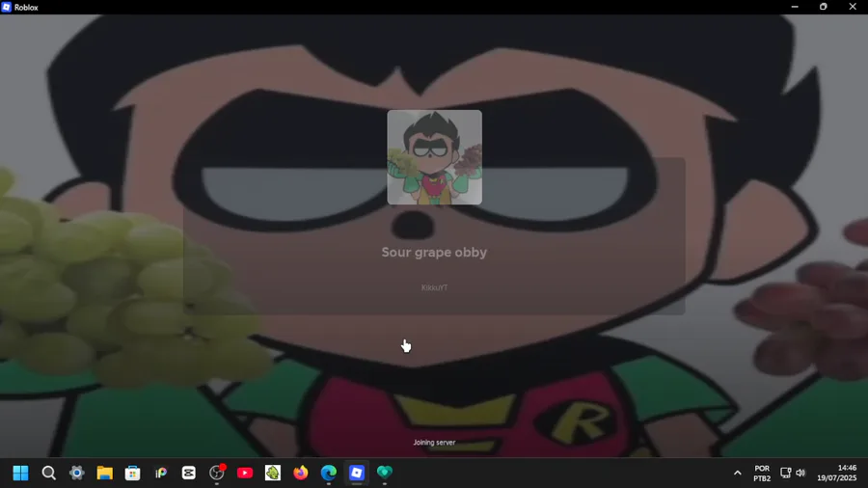This screenshot has width=868, height=488.
Task: Open the YouTube icon in the taskbar
Action: [245, 474]
